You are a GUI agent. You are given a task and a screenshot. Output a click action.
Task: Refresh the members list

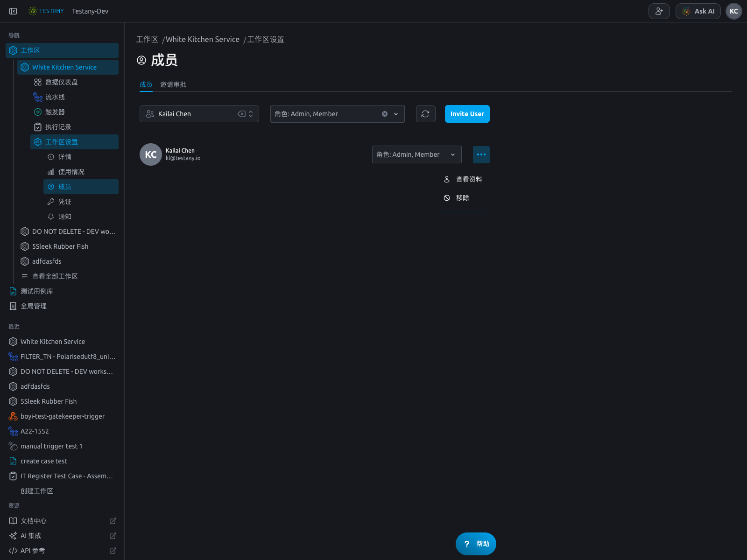point(425,114)
